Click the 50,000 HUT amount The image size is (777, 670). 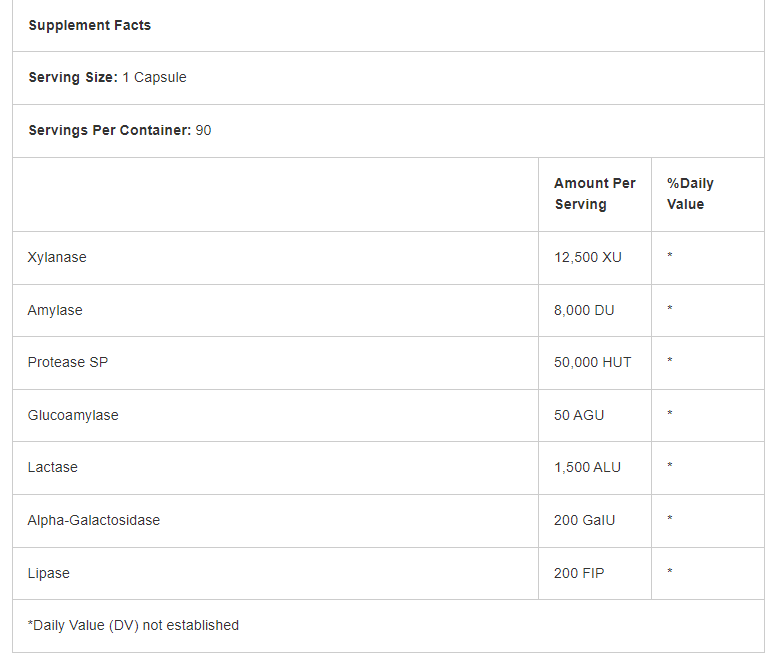coord(592,362)
